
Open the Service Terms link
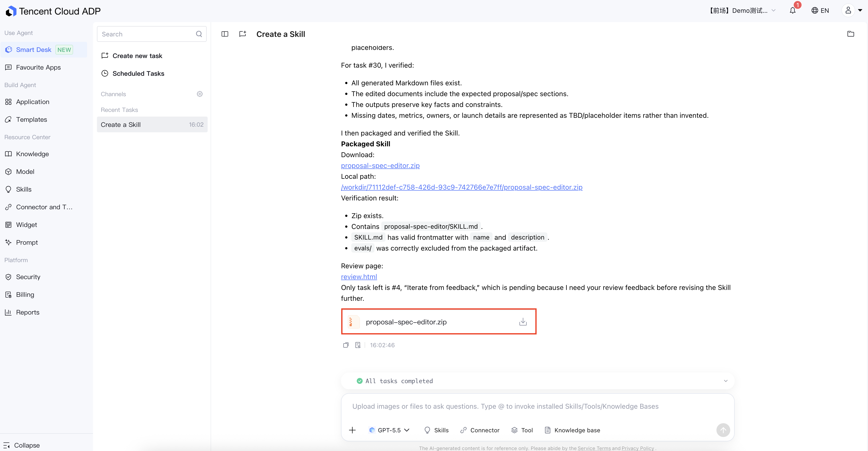coord(594,448)
